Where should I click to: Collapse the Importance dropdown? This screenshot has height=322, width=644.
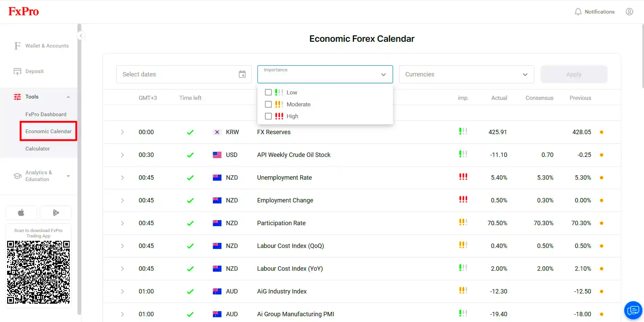pyautogui.click(x=383, y=74)
